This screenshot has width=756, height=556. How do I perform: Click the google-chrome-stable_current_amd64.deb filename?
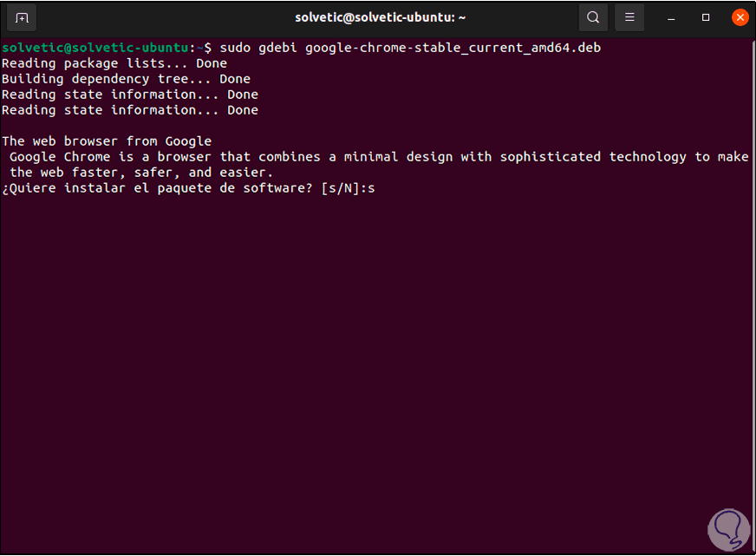453,48
